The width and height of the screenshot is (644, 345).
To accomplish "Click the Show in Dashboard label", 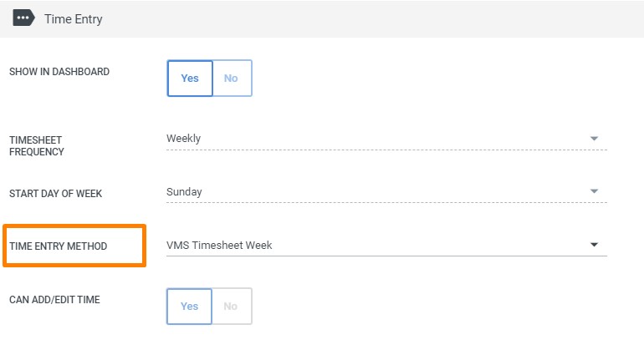I will point(59,71).
